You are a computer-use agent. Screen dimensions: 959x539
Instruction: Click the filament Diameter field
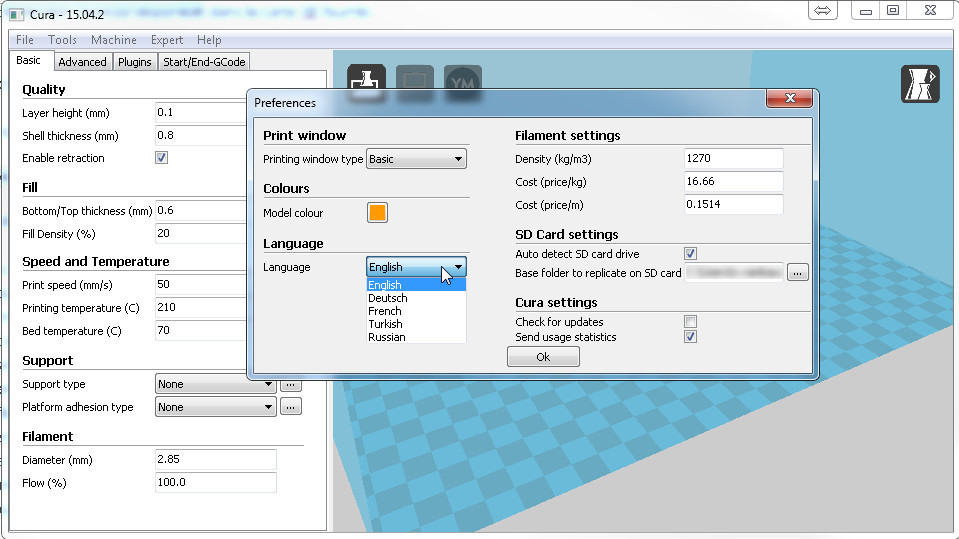216,459
